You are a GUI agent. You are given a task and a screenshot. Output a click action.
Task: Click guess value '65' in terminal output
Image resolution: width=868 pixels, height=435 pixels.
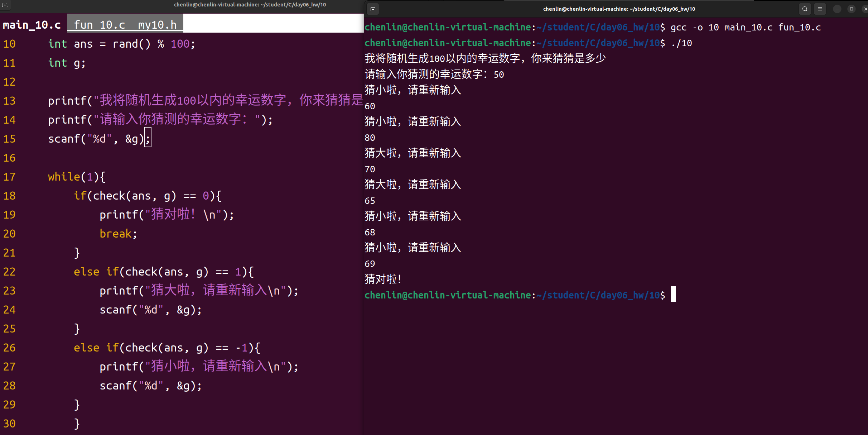[370, 201]
